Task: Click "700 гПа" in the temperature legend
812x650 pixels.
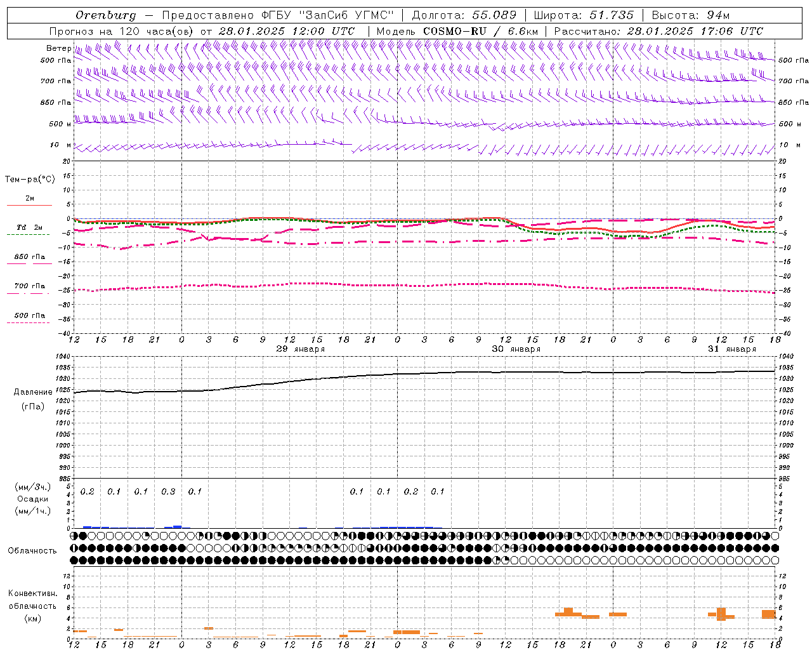Action: tap(30, 286)
